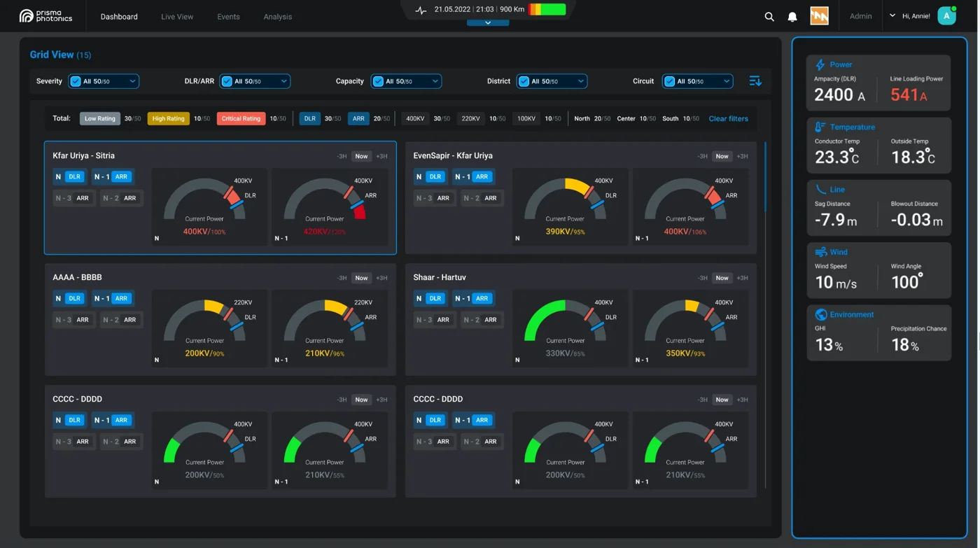Expand the Capacity dropdown arrow

tap(435, 81)
